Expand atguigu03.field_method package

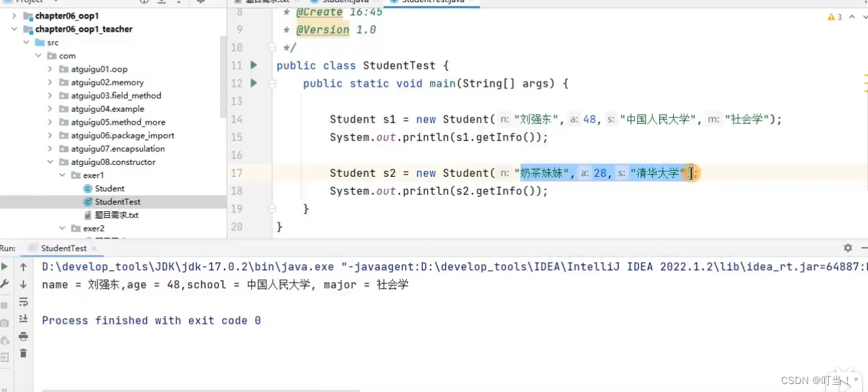click(x=50, y=95)
